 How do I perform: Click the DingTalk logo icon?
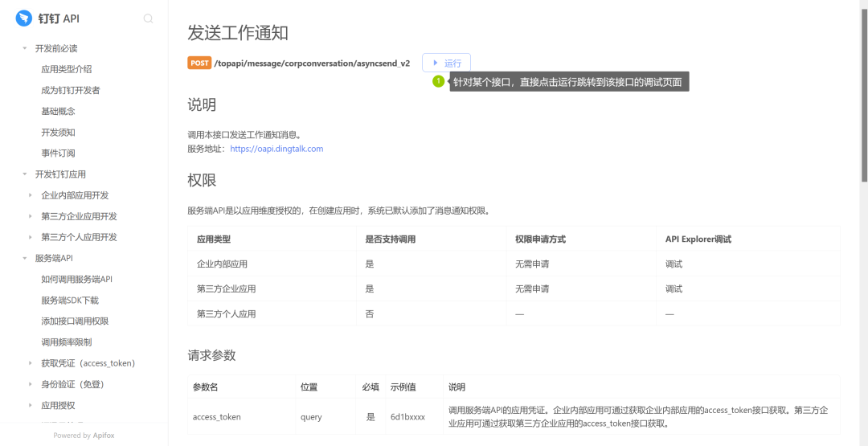point(24,18)
